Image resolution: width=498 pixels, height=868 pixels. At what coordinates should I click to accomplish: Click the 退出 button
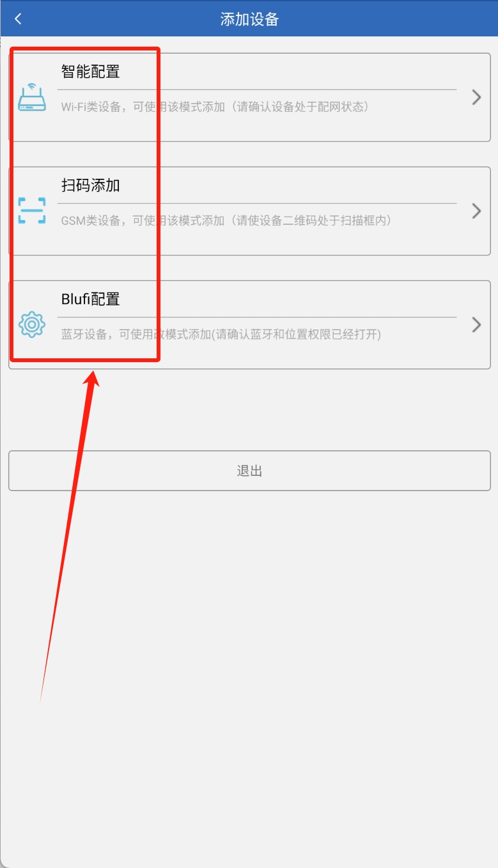click(249, 471)
